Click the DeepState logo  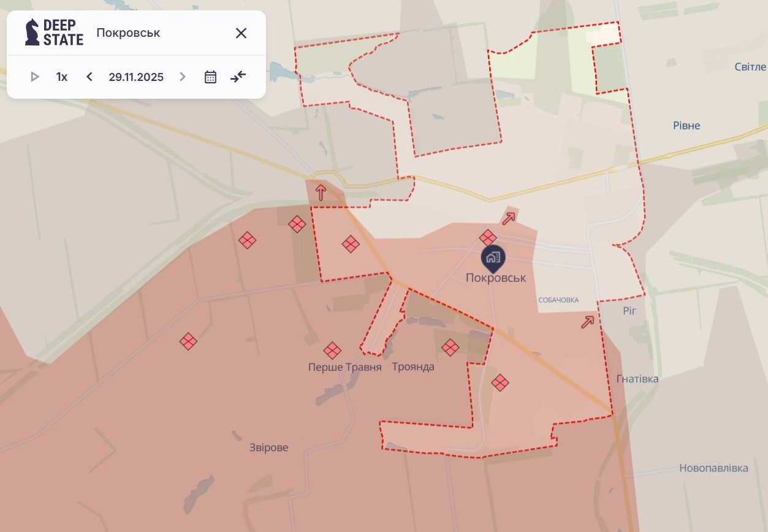54,32
